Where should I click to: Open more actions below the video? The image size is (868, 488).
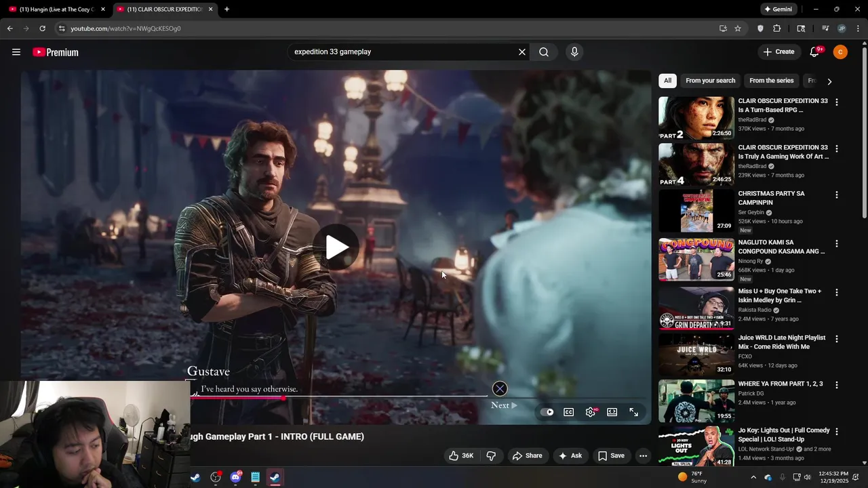click(644, 455)
